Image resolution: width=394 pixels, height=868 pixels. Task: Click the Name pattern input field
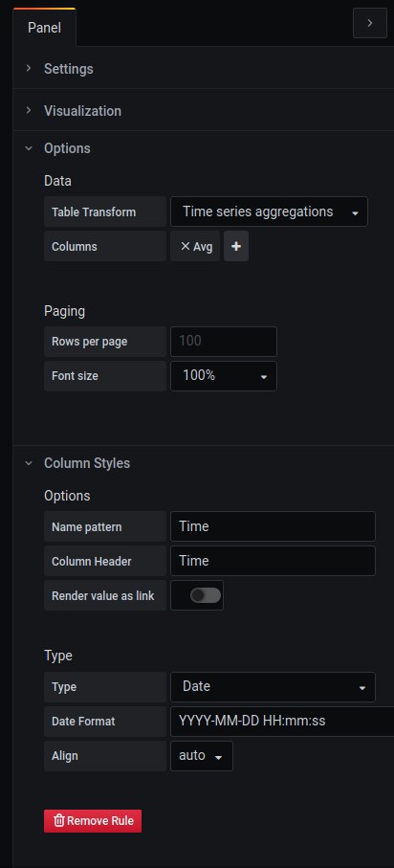(273, 526)
